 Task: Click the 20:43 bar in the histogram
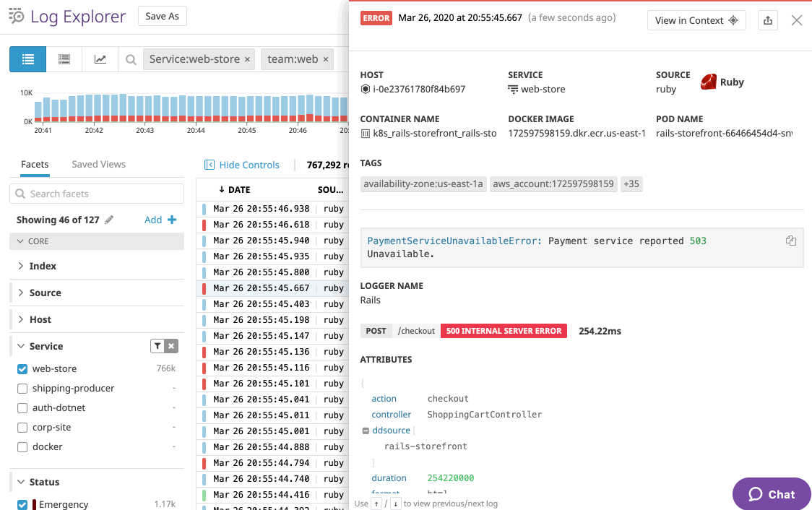point(145,108)
